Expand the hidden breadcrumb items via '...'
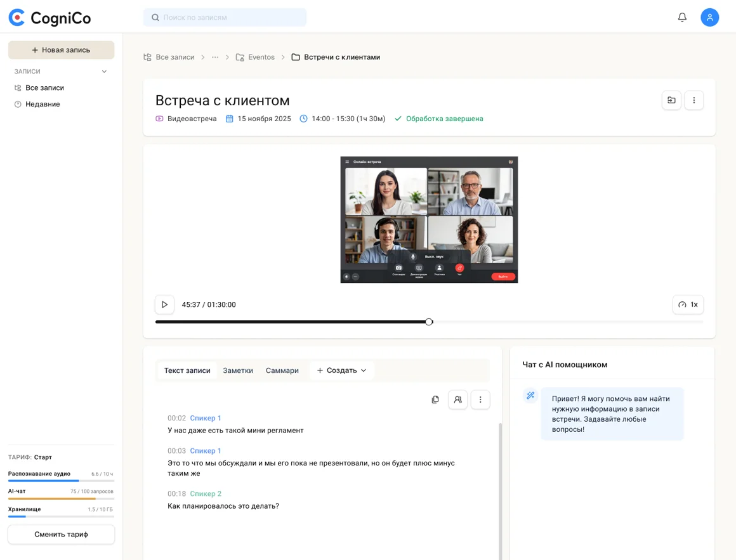 pos(214,57)
